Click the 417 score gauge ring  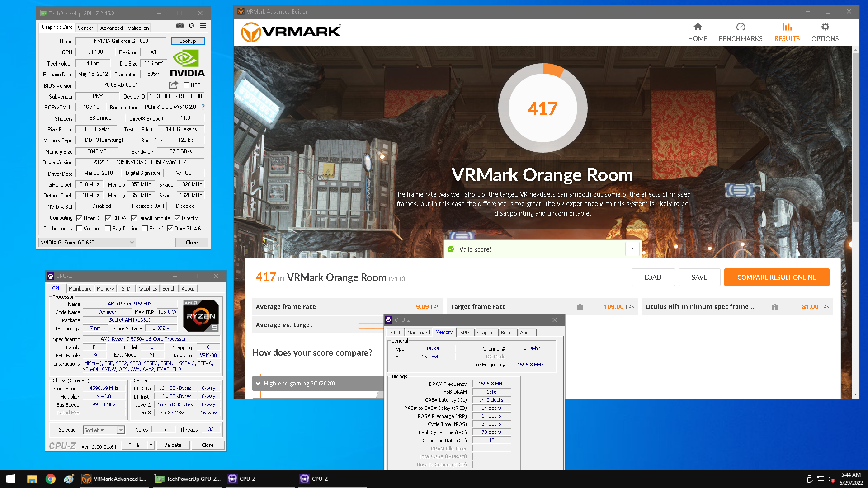coord(542,108)
